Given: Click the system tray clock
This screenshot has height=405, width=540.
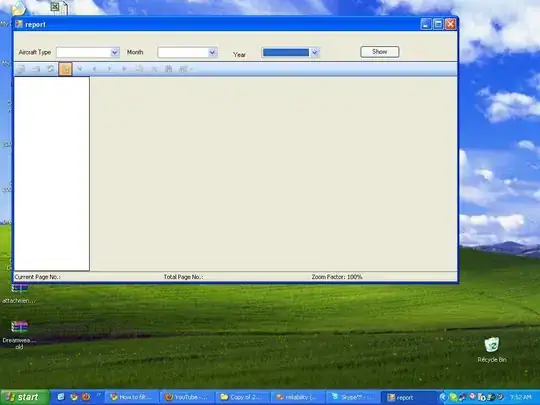Looking at the screenshot, I should tap(521, 397).
